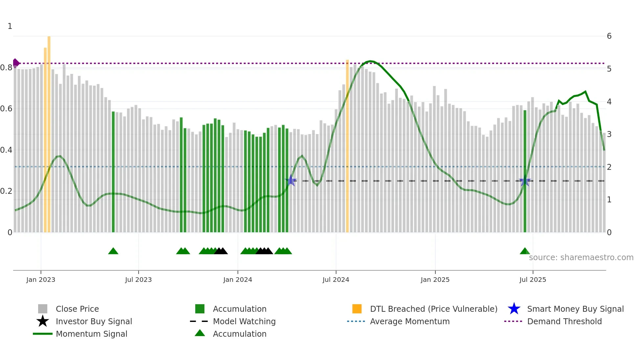The height and width of the screenshot is (362, 644).
Task: Click the orange DTL bar near July 2024
Action: (347, 148)
